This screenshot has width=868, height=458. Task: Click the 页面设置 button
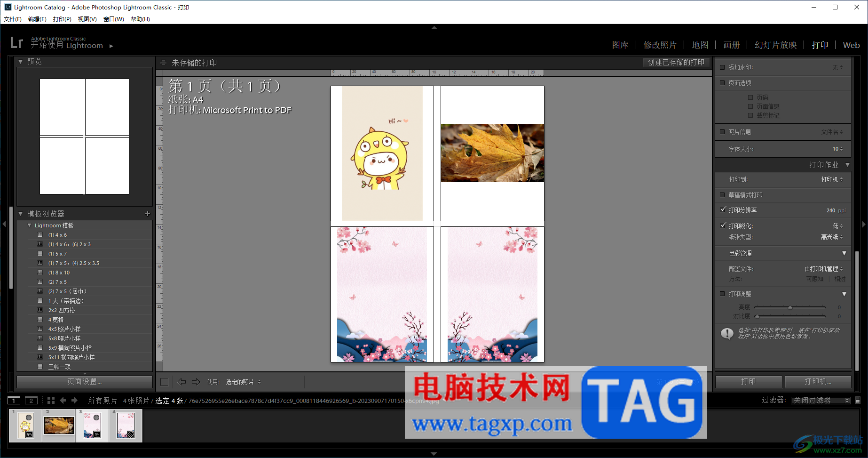[x=85, y=382]
